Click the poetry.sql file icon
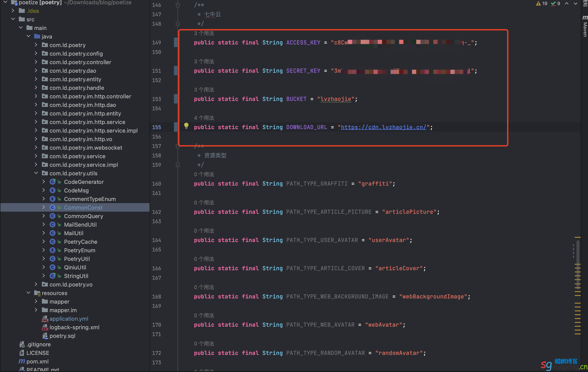Image resolution: width=588 pixels, height=372 pixels. click(x=45, y=336)
